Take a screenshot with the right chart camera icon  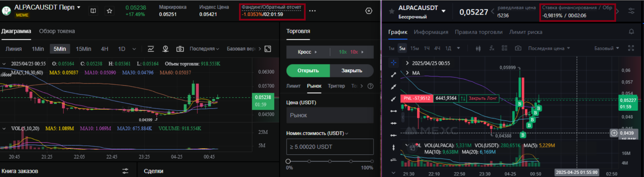[x=518, y=48]
